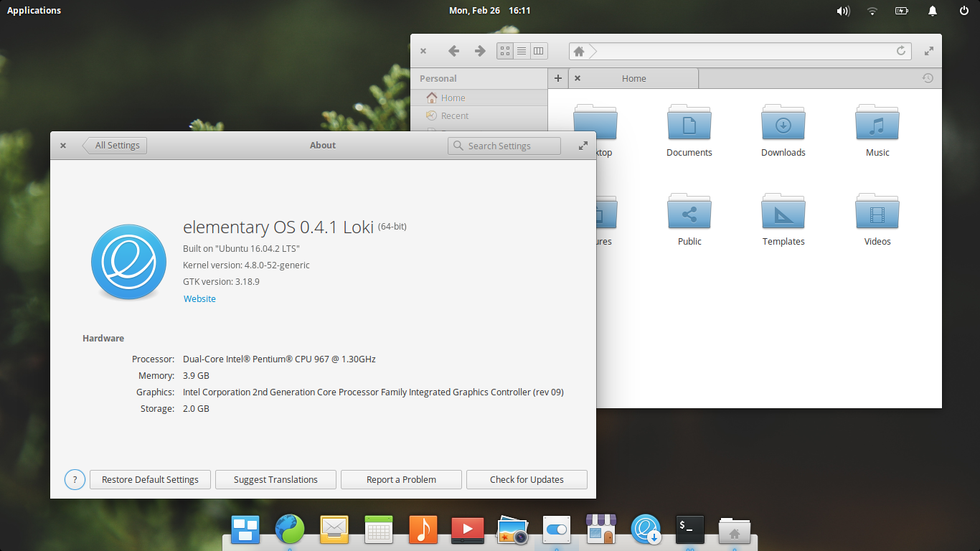Open Multitasking View from the dock
The image size is (980, 551).
click(x=245, y=530)
